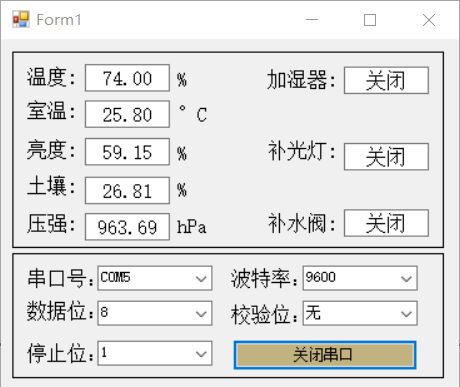Close the Form1 window
The width and height of the screenshot is (460, 387).
[x=429, y=20]
